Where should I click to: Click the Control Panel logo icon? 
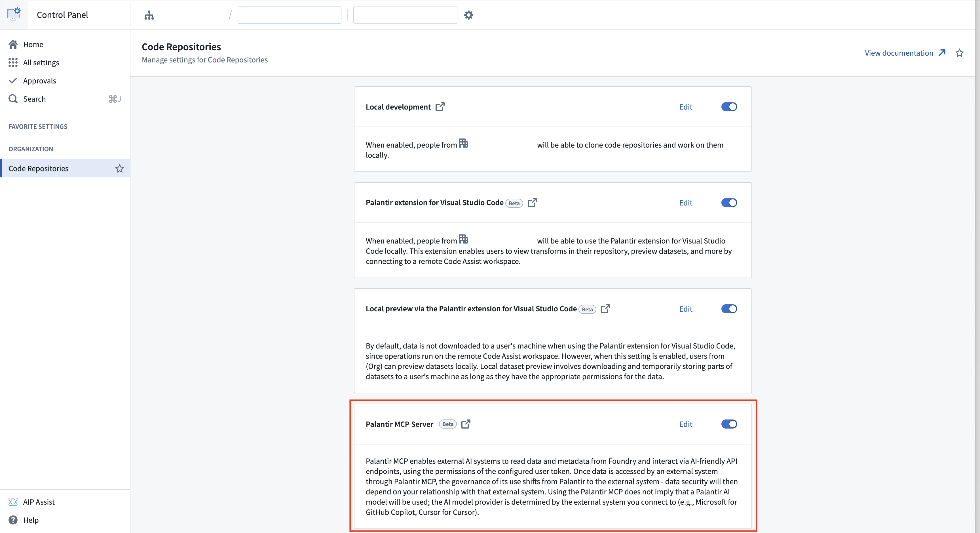pos(14,14)
